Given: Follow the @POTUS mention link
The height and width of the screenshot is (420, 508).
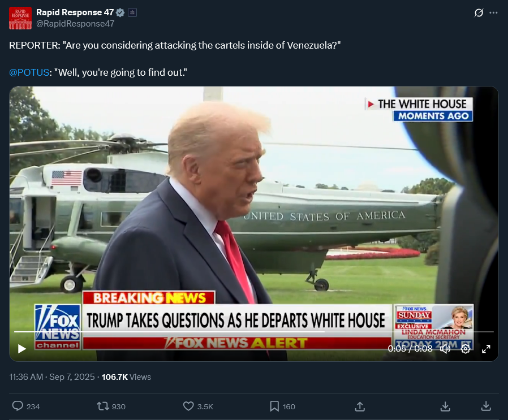Looking at the screenshot, I should point(29,73).
